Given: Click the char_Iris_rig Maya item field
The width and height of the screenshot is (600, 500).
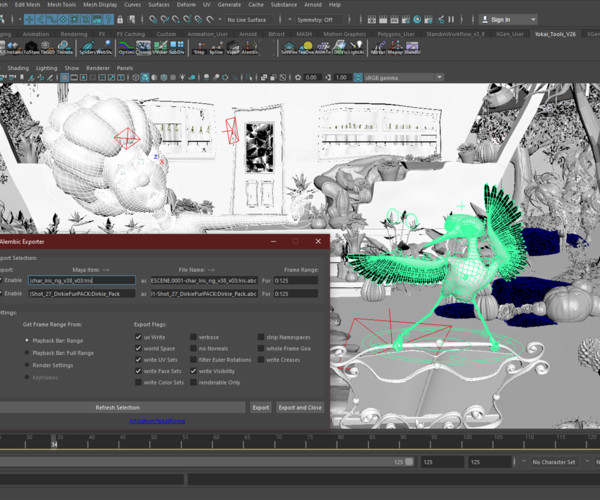Looking at the screenshot, I should click(81, 281).
